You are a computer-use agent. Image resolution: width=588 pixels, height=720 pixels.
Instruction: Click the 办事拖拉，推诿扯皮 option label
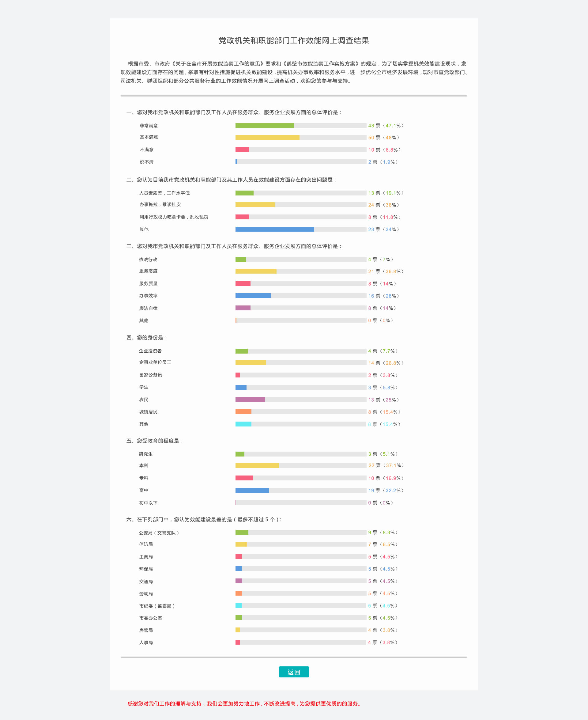tap(160, 205)
